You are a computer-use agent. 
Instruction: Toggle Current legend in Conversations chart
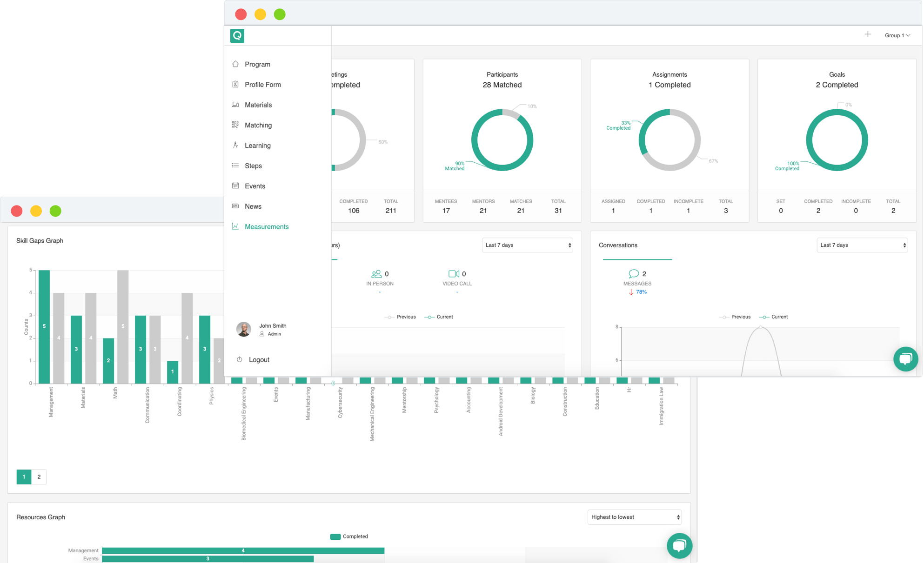pyautogui.click(x=774, y=317)
